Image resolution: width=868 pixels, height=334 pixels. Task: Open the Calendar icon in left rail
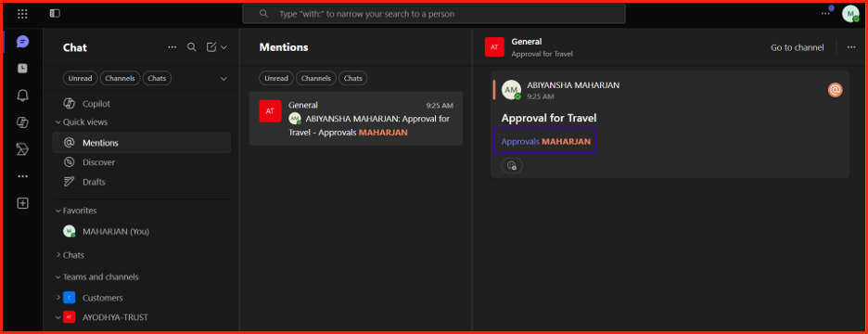click(22, 68)
